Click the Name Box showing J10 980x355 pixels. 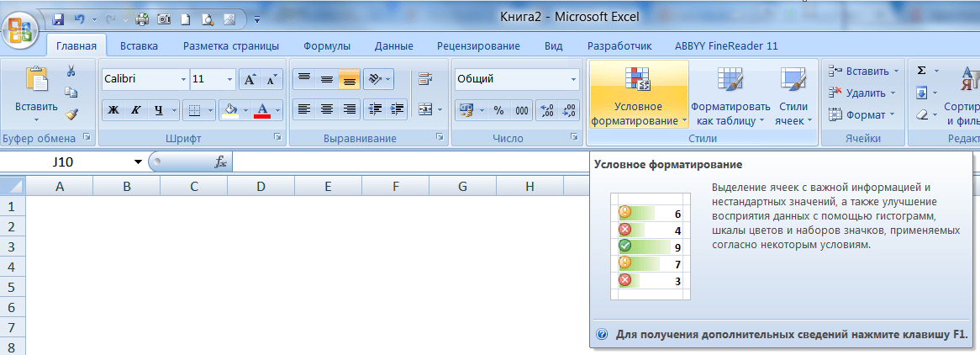(x=74, y=162)
